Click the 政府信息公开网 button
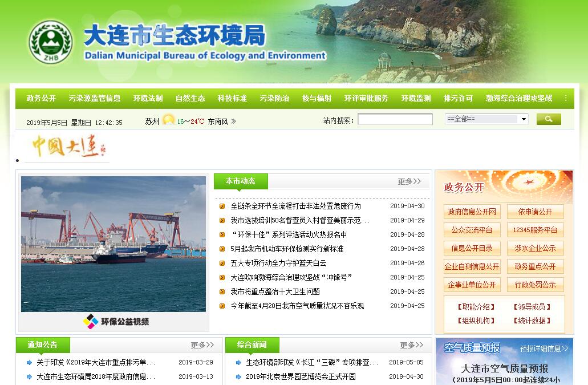Screen dimensions: 588x385 (472, 212)
